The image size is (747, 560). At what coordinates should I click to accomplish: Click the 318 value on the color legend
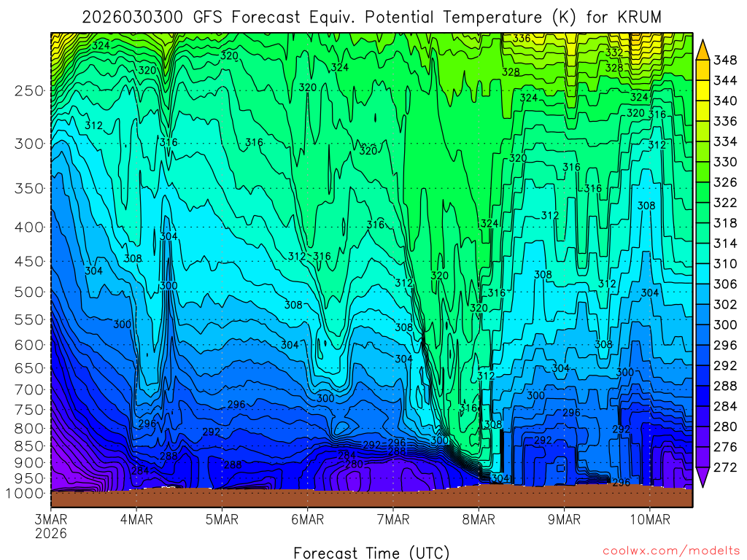(x=725, y=223)
